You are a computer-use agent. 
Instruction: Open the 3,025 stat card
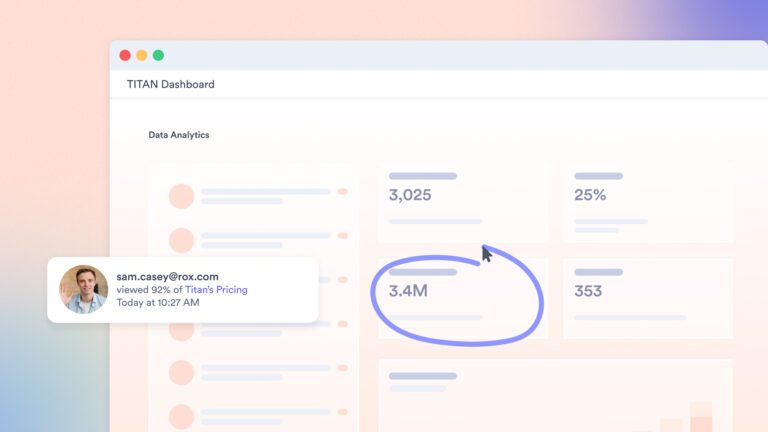tap(463, 203)
